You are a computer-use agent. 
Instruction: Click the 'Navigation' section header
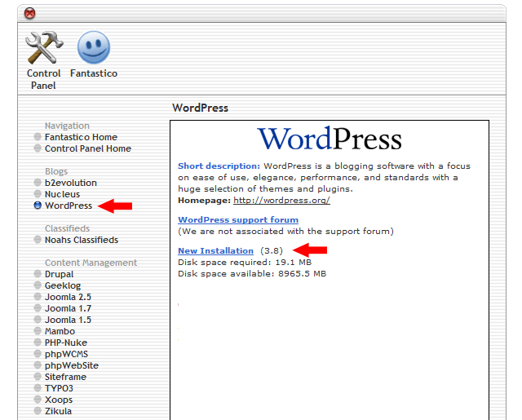[67, 126]
